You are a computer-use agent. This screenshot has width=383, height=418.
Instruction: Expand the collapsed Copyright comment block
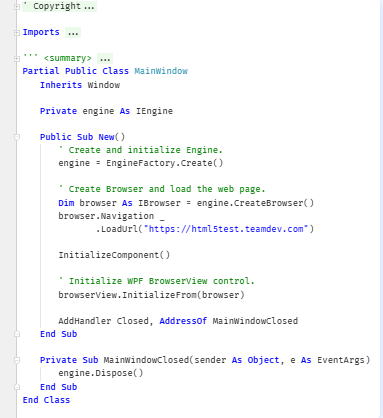coord(17,7)
